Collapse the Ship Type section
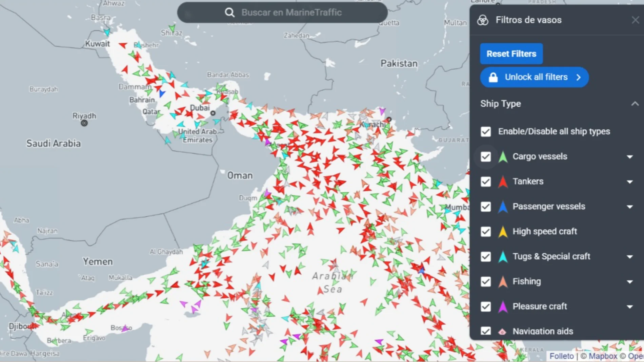 pyautogui.click(x=635, y=104)
